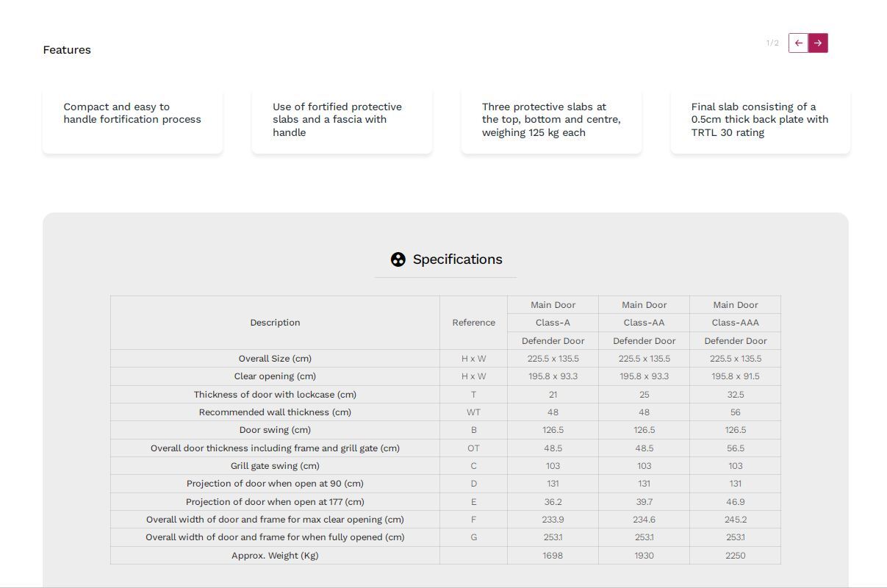Select the 'Overall Size (cm)' row label
This screenshot has height=588, width=887.
[275, 359]
